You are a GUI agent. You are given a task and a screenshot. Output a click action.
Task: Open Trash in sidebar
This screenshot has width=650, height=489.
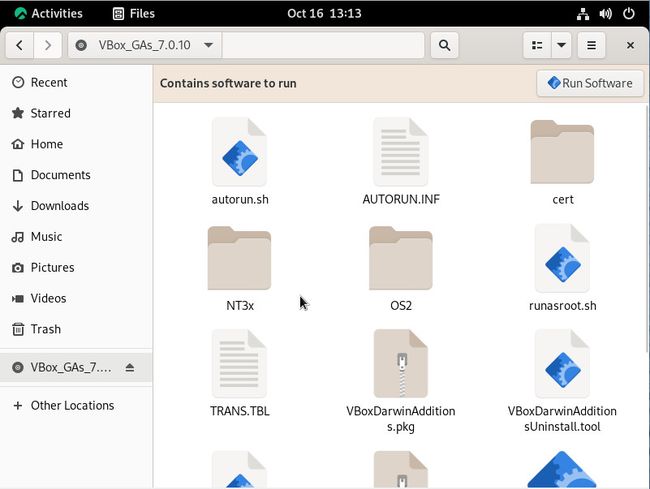(76, 329)
